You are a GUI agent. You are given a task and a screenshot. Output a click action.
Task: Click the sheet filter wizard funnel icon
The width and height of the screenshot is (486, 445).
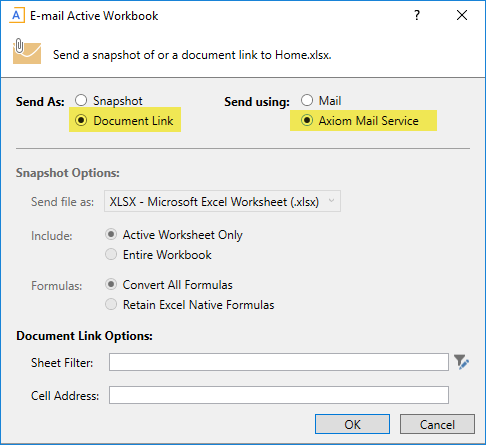click(x=462, y=362)
